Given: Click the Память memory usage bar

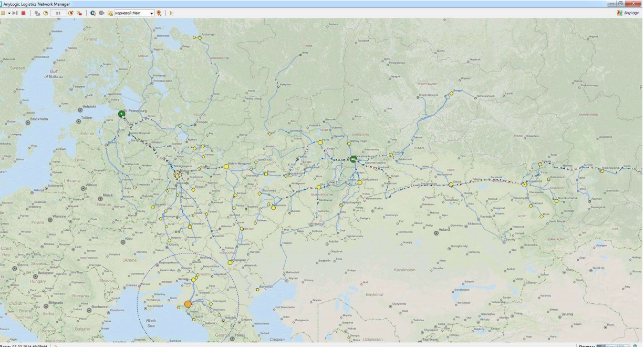Looking at the screenshot, I should (x=614, y=345).
